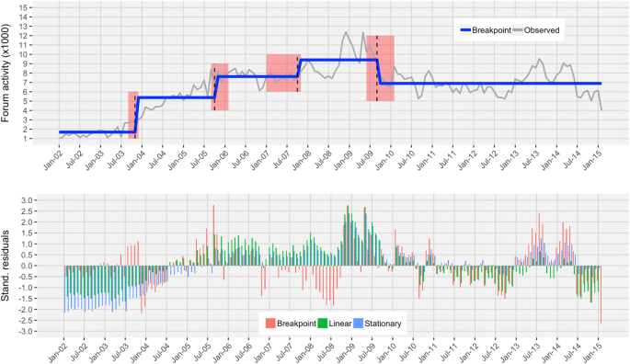
Task: Click 'Jan-10' on the residuals chart x-axis
Action: point(387,353)
